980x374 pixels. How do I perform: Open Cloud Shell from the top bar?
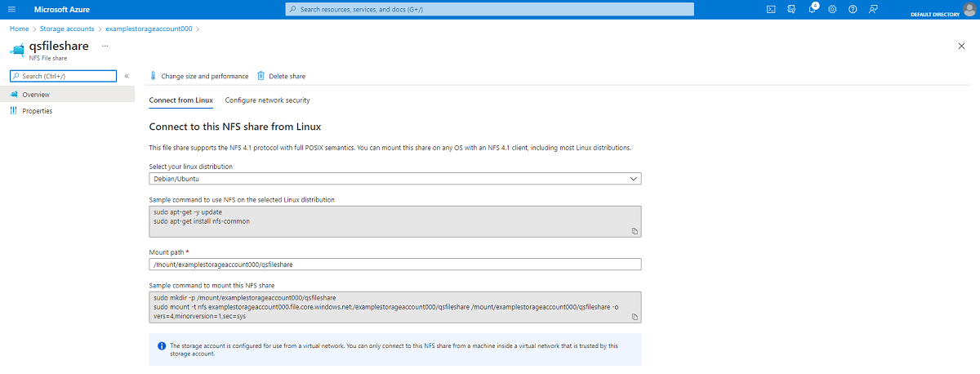pyautogui.click(x=770, y=9)
